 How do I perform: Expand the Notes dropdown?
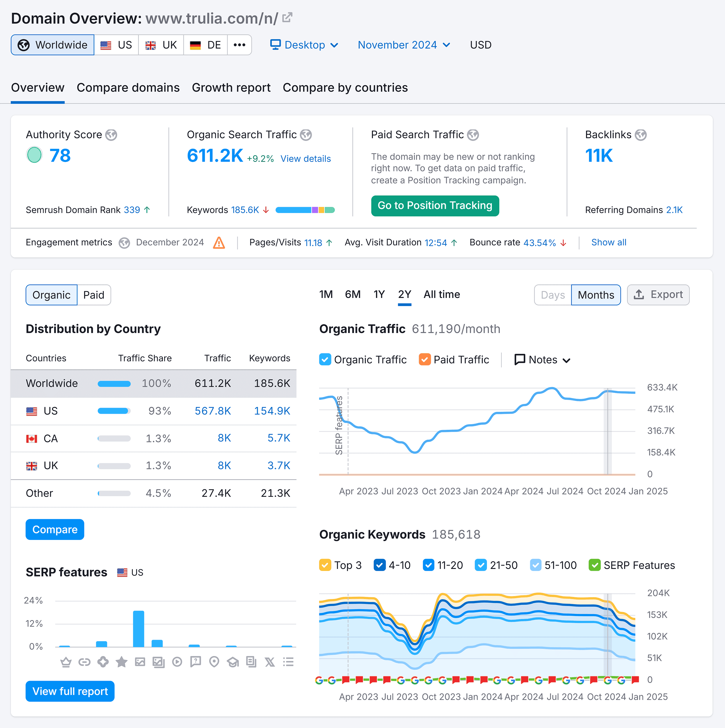[x=542, y=360]
